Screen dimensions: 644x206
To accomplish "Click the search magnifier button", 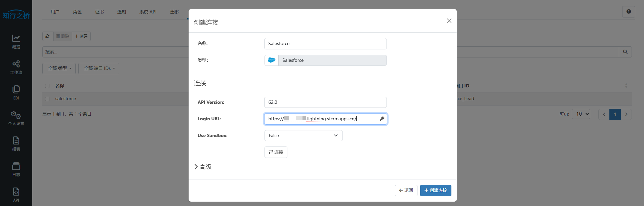I will click(x=625, y=52).
